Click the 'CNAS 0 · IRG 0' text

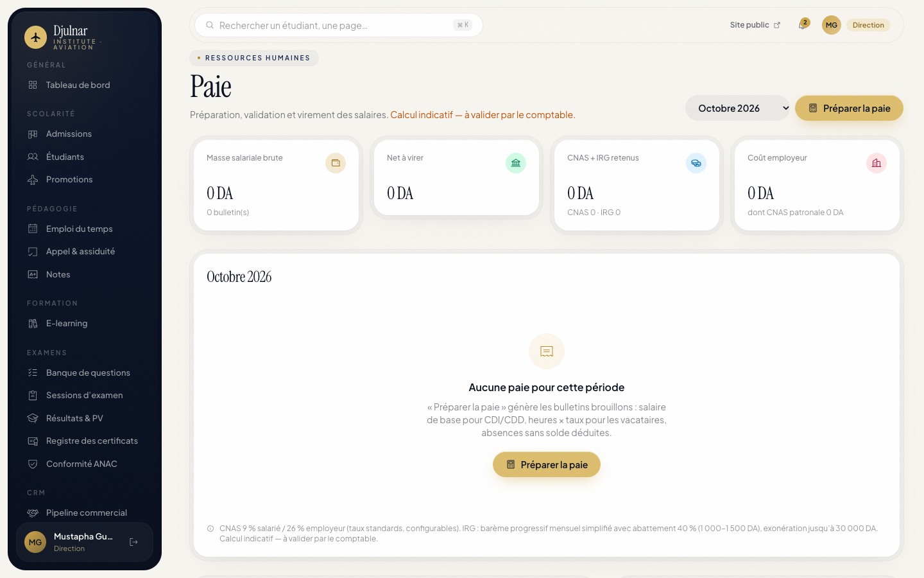[594, 213]
